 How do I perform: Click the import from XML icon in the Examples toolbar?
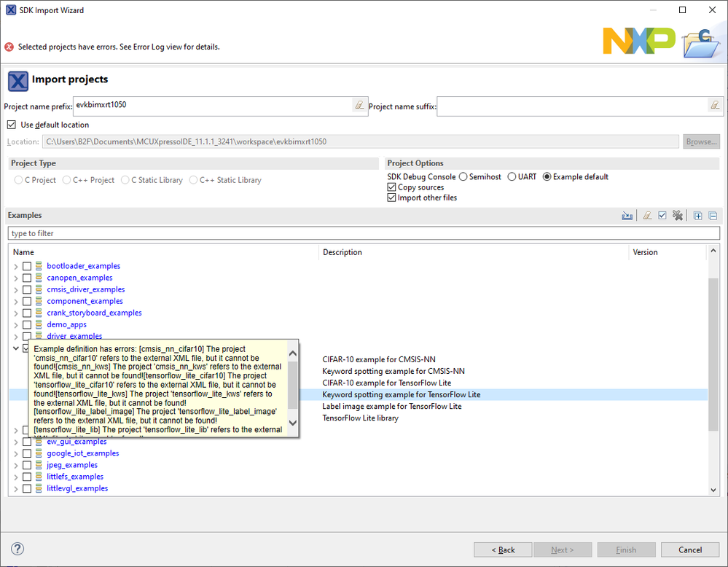tap(627, 216)
